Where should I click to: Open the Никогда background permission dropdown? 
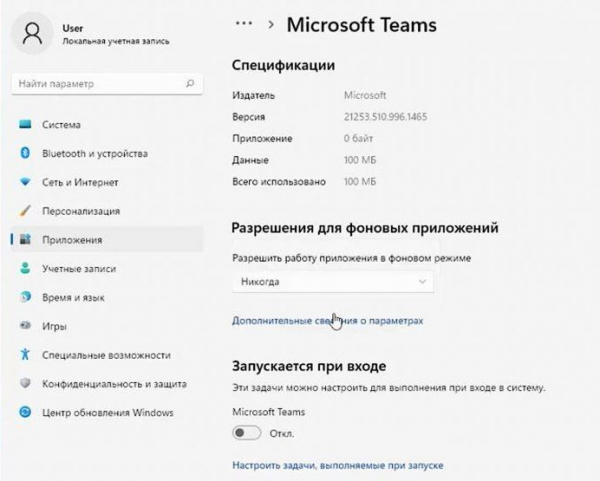click(x=333, y=282)
